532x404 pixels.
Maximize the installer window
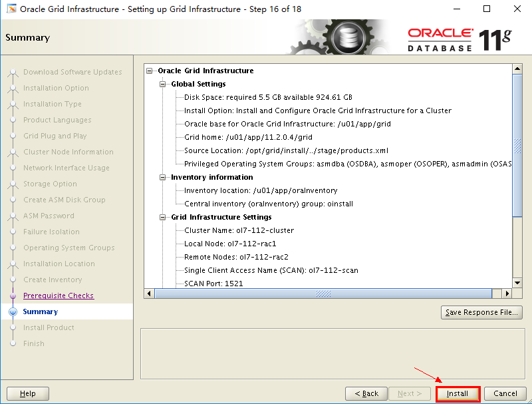[x=487, y=9]
